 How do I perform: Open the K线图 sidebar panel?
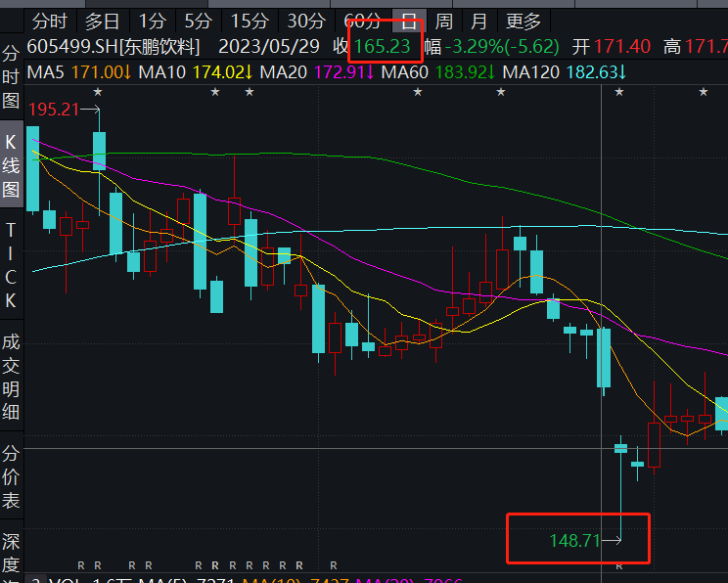tap(12, 164)
